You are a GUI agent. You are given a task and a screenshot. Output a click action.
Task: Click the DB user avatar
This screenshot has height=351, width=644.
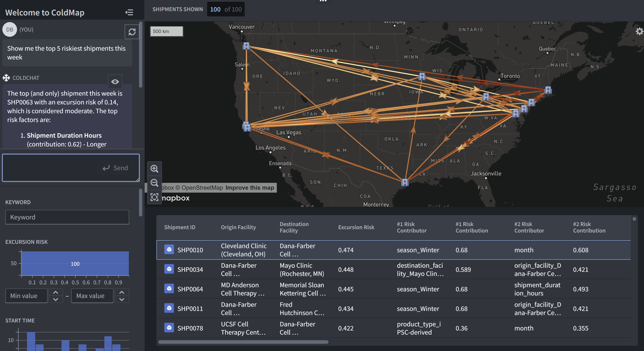(x=10, y=30)
